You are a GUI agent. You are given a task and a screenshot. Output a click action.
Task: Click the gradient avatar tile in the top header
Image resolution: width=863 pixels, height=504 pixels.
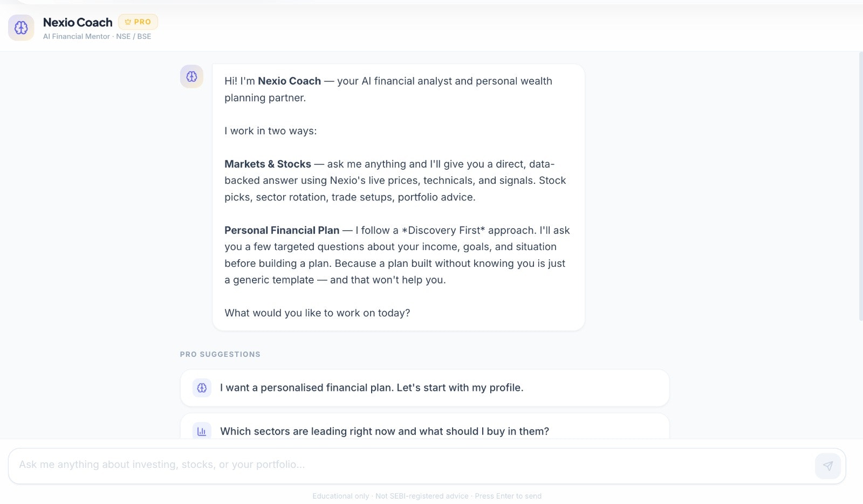(x=20, y=27)
